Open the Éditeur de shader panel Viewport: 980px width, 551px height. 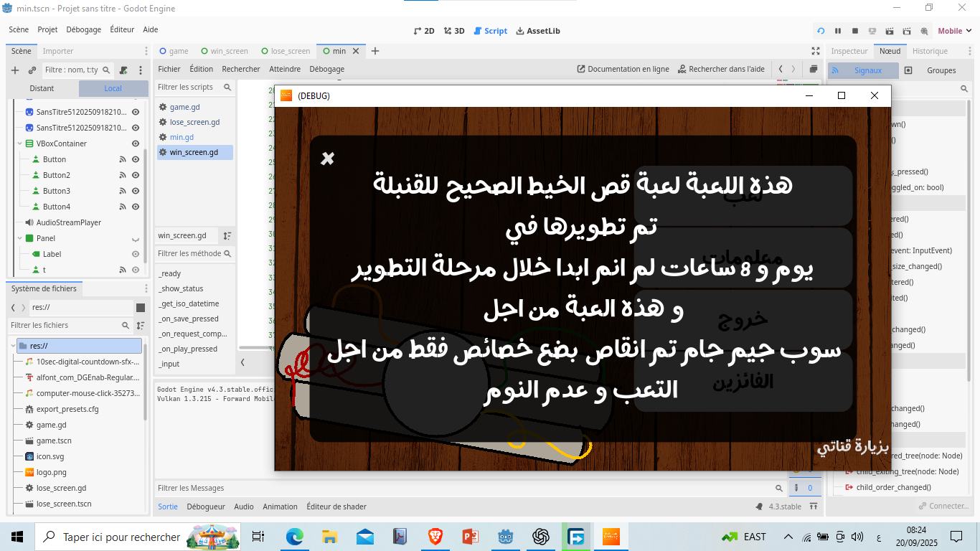(x=336, y=507)
